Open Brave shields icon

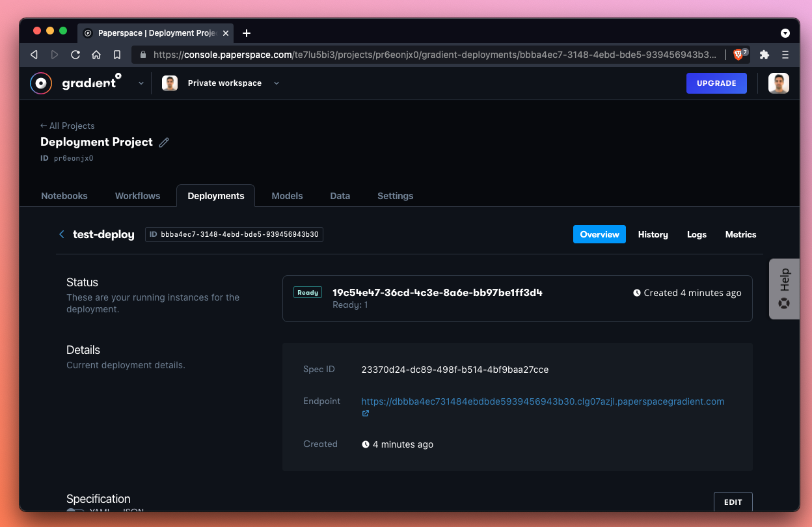[738, 55]
